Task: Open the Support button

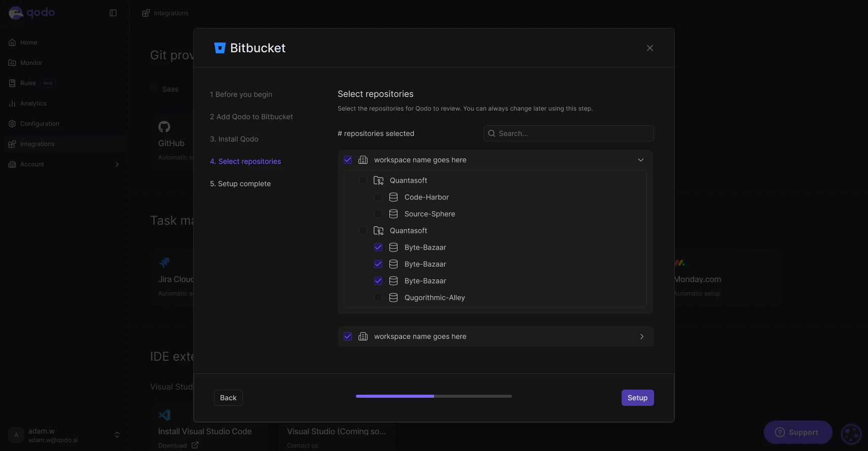Action: pyautogui.click(x=798, y=432)
